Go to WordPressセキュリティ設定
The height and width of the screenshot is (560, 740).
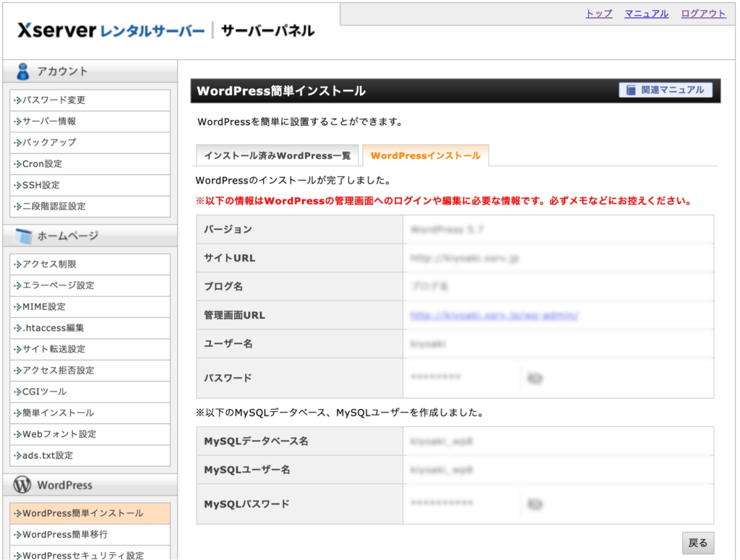(90, 553)
